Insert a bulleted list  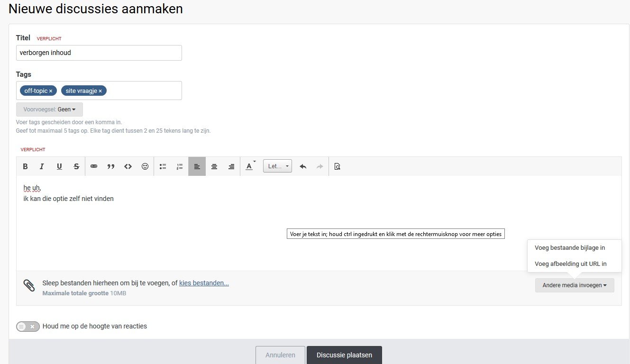pyautogui.click(x=163, y=166)
